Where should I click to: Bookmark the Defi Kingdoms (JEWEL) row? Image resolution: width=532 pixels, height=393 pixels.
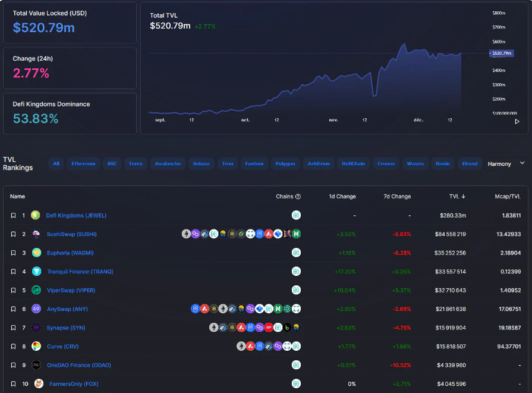[13, 215]
